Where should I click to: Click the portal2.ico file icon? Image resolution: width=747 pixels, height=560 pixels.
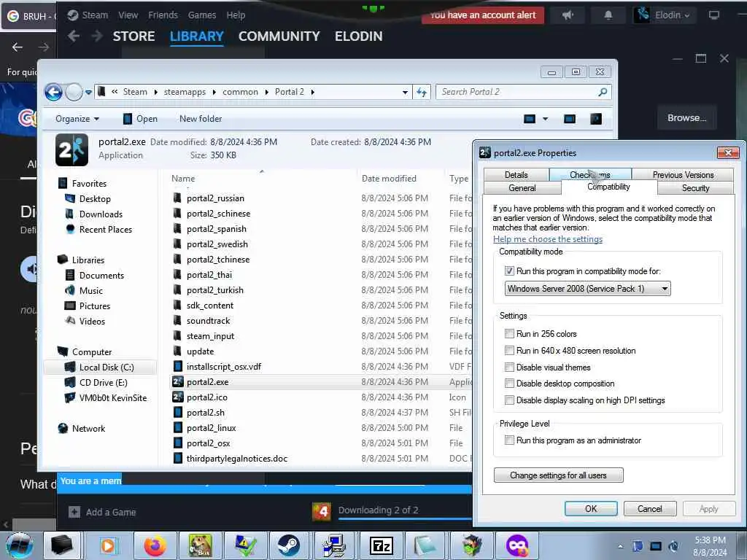coord(178,397)
